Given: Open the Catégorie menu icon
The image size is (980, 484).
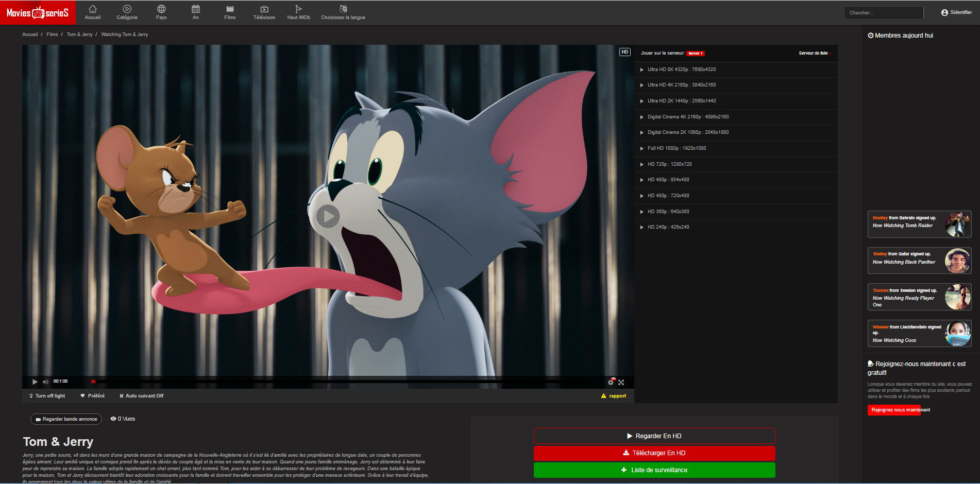Looking at the screenshot, I should 127,9.
